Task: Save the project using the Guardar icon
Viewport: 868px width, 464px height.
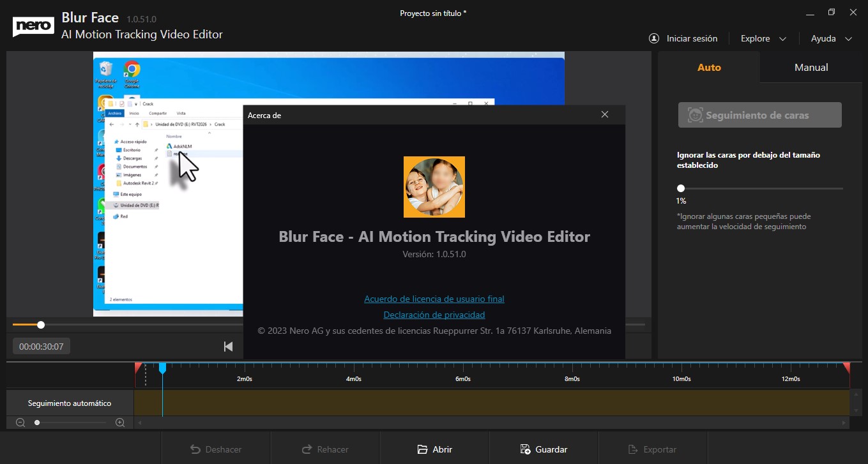Action: coord(526,449)
